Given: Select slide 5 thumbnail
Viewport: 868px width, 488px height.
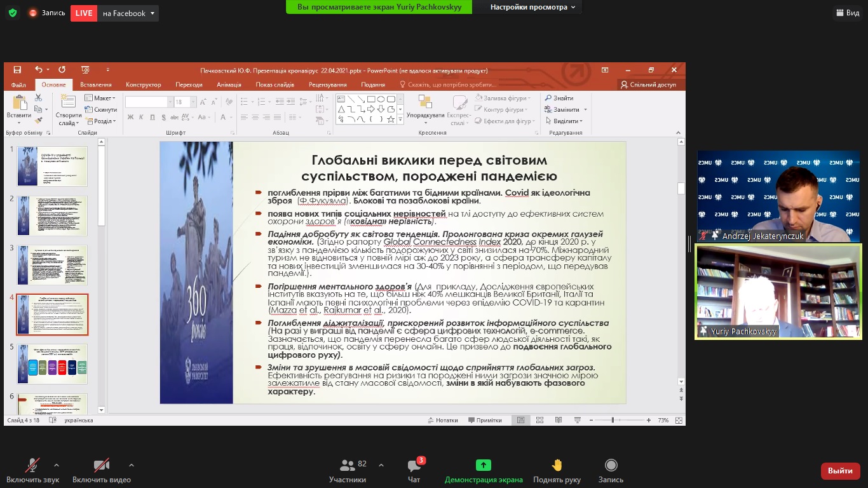Looking at the screenshot, I should 52,363.
